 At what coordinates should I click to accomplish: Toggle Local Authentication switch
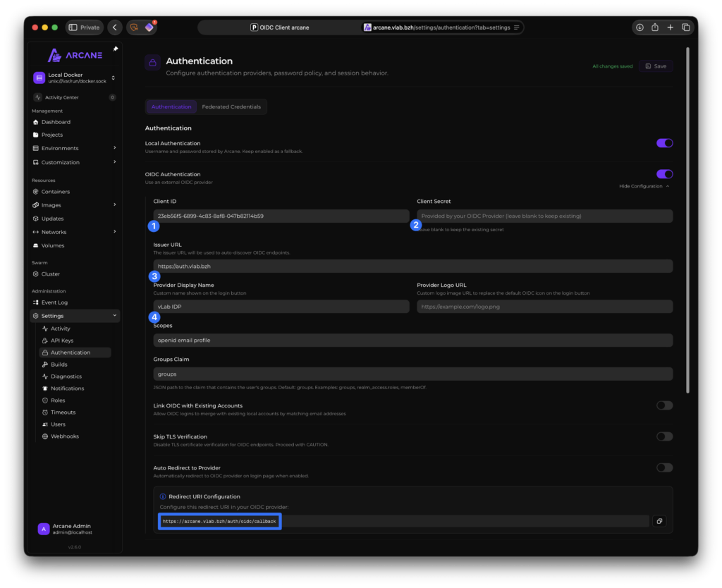(664, 143)
